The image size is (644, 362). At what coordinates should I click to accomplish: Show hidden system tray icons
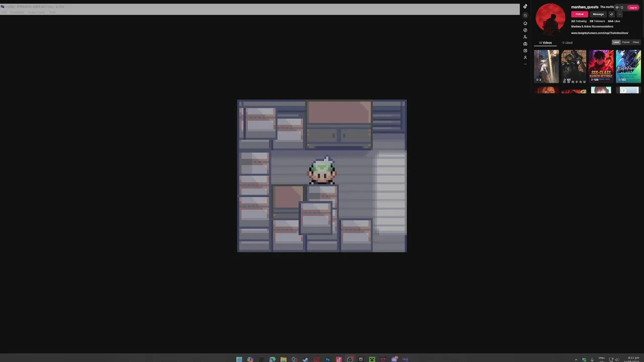[576, 359]
